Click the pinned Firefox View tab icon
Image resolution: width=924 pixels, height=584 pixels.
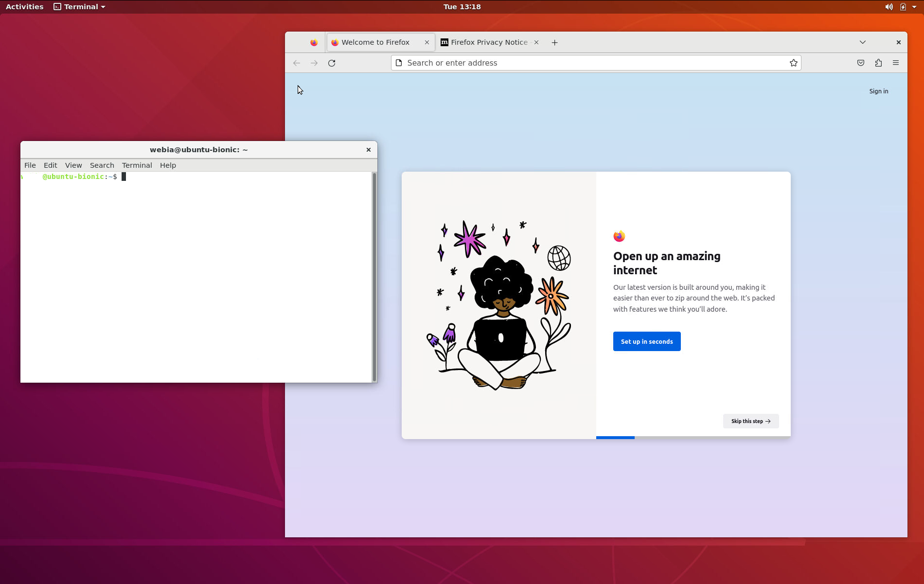point(314,42)
